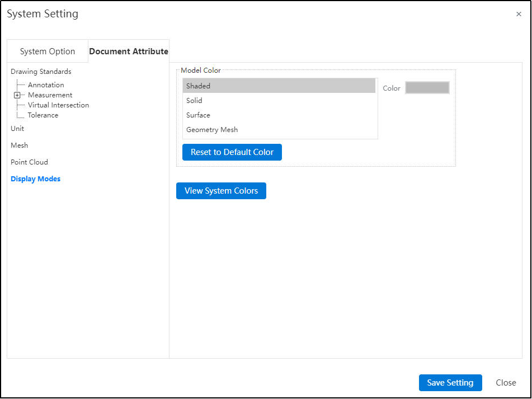Select the Document Attribute tab
The width and height of the screenshot is (532, 399).
(x=129, y=51)
